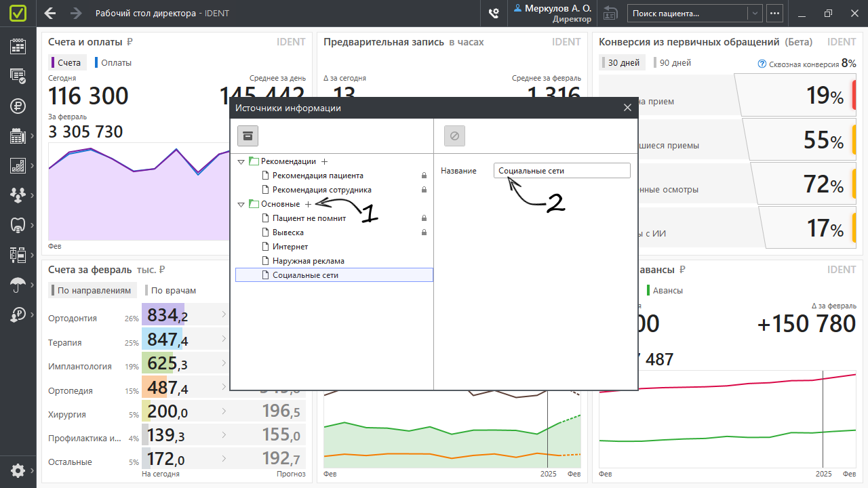Expand the Терапия row chevron
The width and height of the screenshot is (868, 488).
pyautogui.click(x=224, y=338)
